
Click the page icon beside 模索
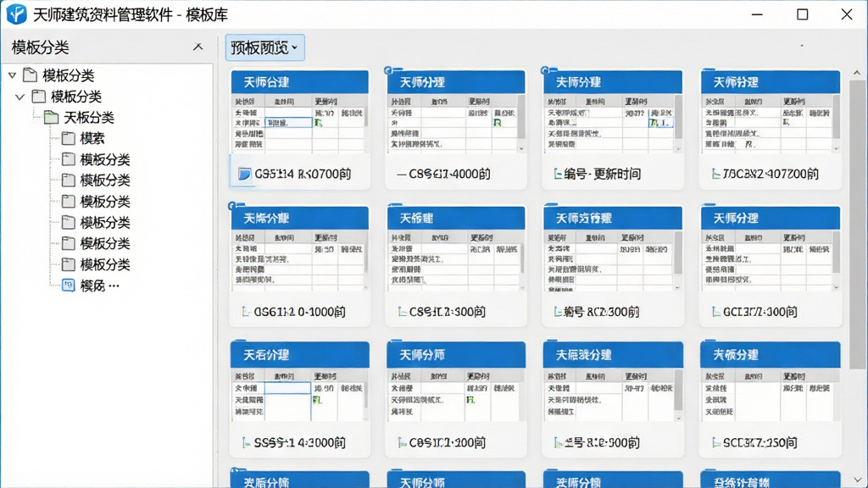tap(68, 138)
